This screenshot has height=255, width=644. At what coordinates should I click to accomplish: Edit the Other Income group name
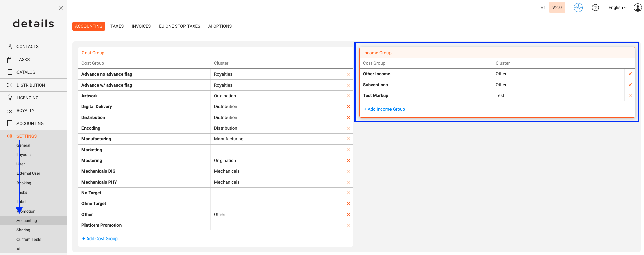pyautogui.click(x=426, y=74)
